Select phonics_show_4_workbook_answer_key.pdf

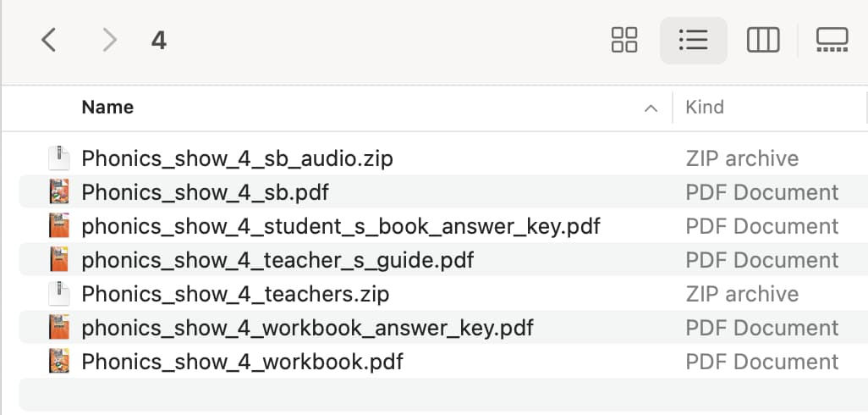tap(307, 328)
